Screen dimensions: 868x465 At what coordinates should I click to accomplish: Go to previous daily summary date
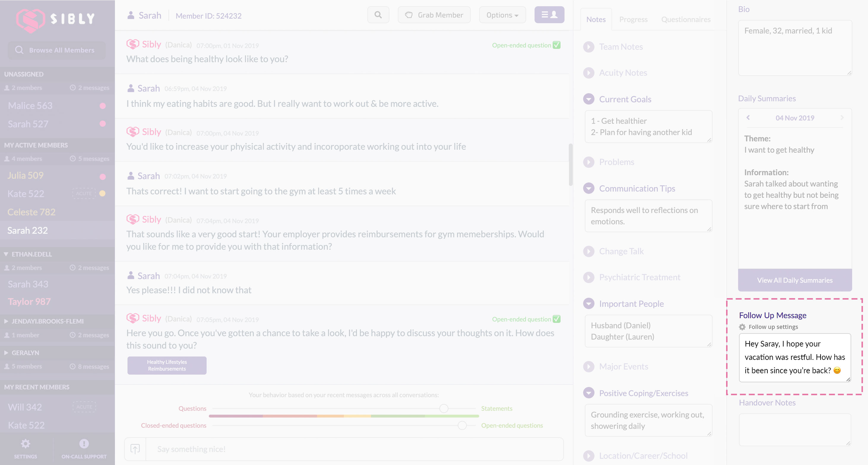pyautogui.click(x=748, y=118)
